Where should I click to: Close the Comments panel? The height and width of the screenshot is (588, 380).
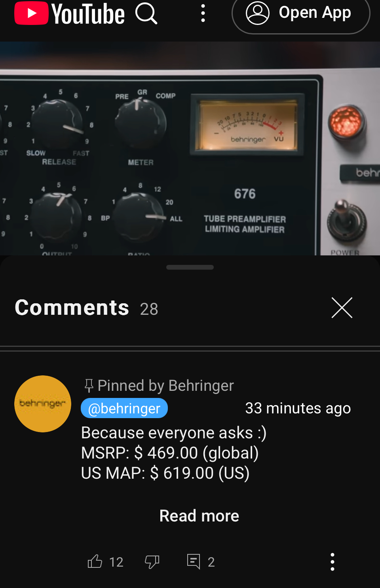342,308
